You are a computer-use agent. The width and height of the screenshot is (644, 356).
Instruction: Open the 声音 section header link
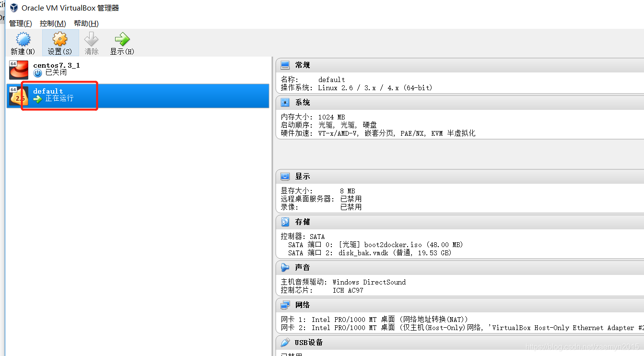point(303,268)
